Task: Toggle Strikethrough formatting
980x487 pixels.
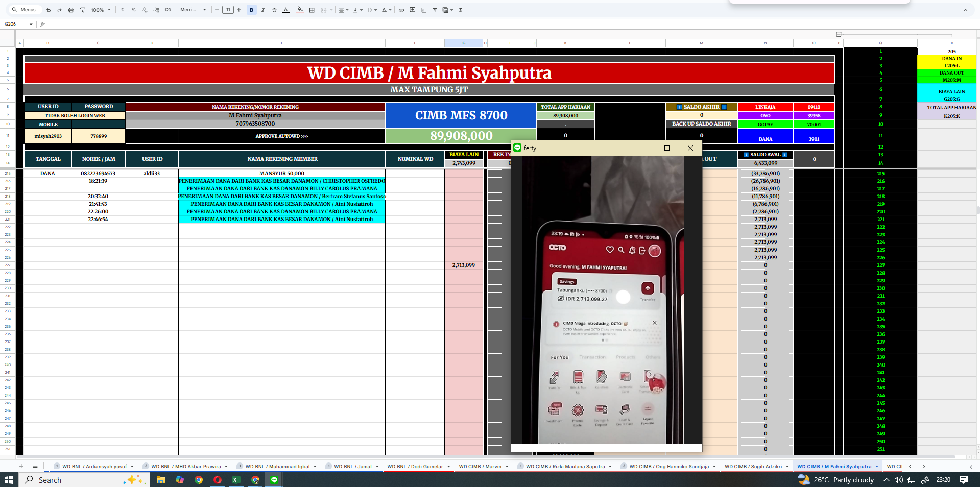Action: [x=274, y=10]
